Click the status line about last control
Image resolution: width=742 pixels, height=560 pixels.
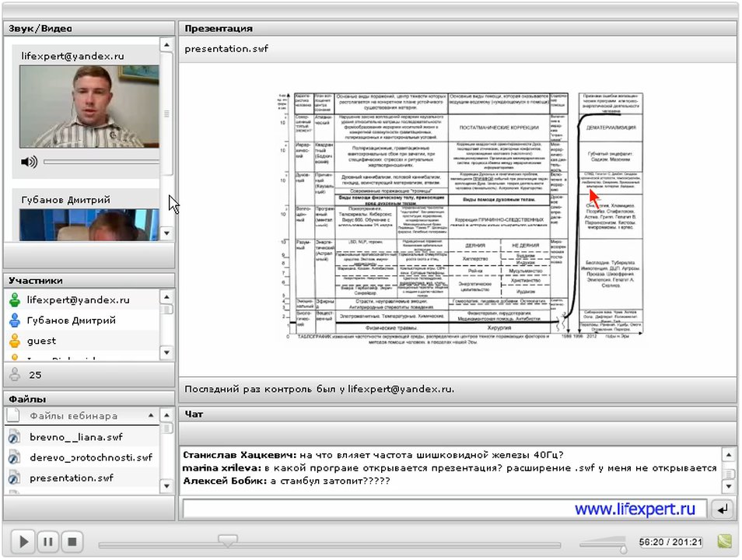[x=319, y=389]
